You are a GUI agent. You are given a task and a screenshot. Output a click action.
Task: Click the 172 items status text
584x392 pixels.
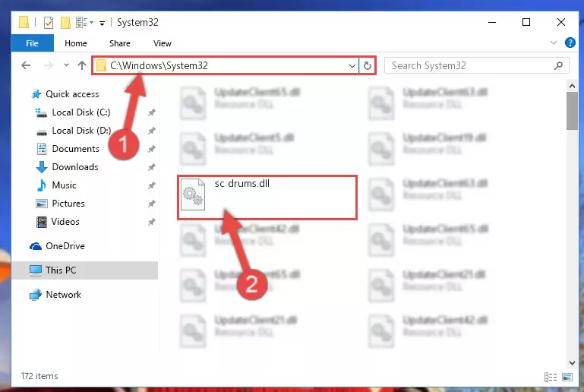click(x=39, y=376)
